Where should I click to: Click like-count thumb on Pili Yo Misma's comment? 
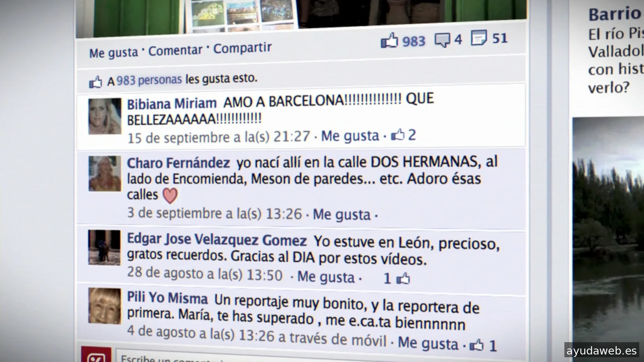[x=477, y=345]
